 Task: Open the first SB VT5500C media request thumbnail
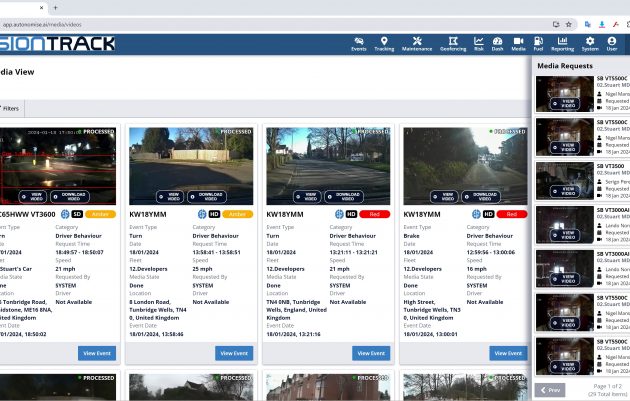(564, 94)
